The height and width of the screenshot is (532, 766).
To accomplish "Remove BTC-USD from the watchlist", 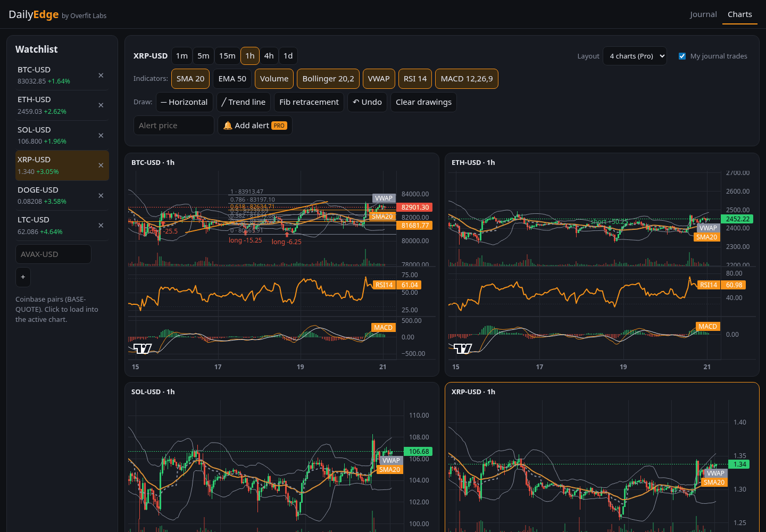I will (101, 76).
